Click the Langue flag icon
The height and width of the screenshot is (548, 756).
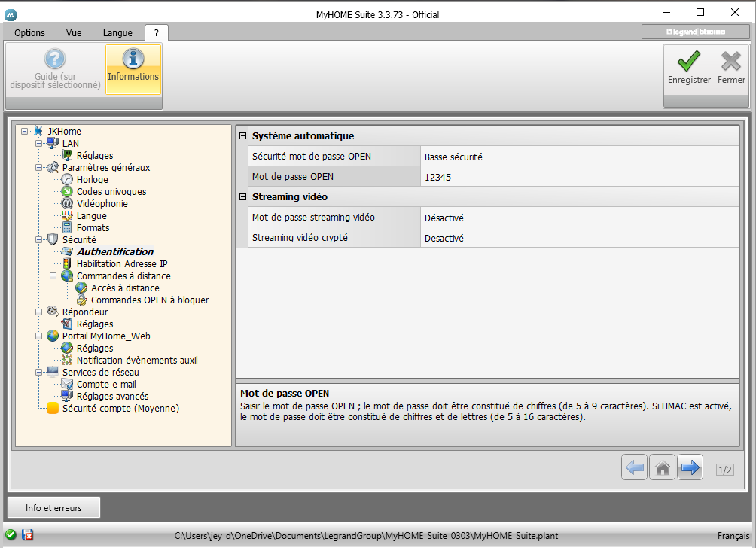pyautogui.click(x=67, y=215)
